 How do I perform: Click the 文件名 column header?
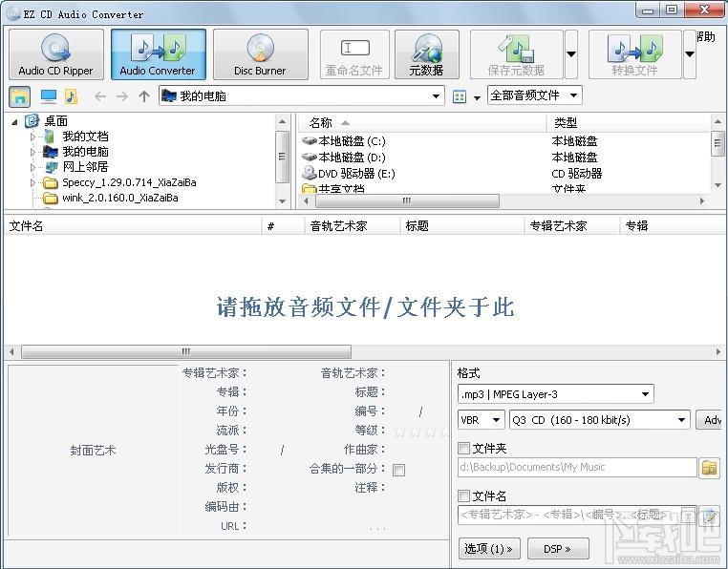pyautogui.click(x=133, y=226)
